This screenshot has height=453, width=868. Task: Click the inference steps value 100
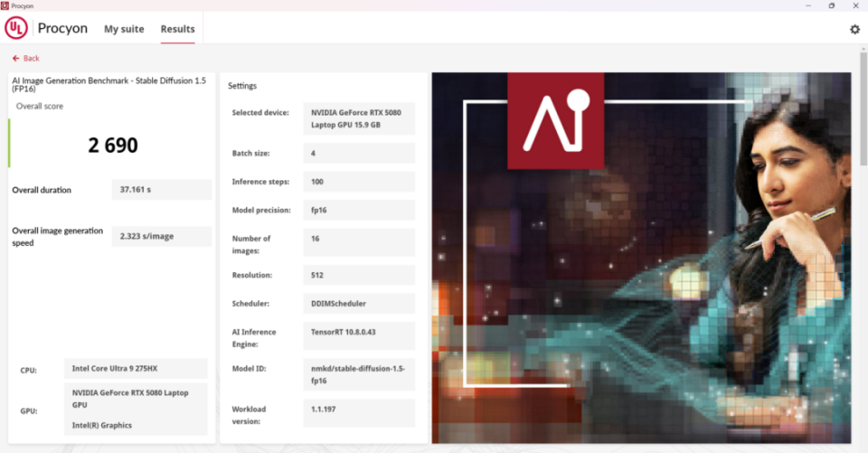pyautogui.click(x=359, y=182)
